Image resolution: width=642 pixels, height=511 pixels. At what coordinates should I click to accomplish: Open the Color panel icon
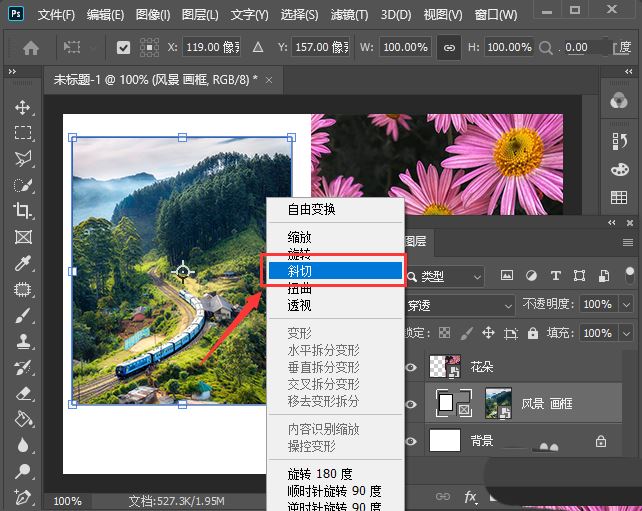(619, 101)
